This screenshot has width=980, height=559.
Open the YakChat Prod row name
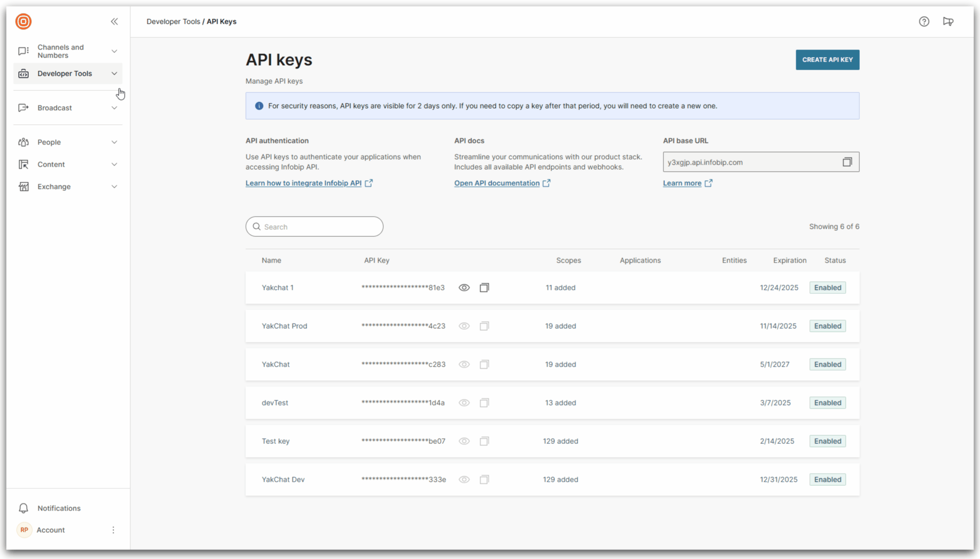coord(284,326)
